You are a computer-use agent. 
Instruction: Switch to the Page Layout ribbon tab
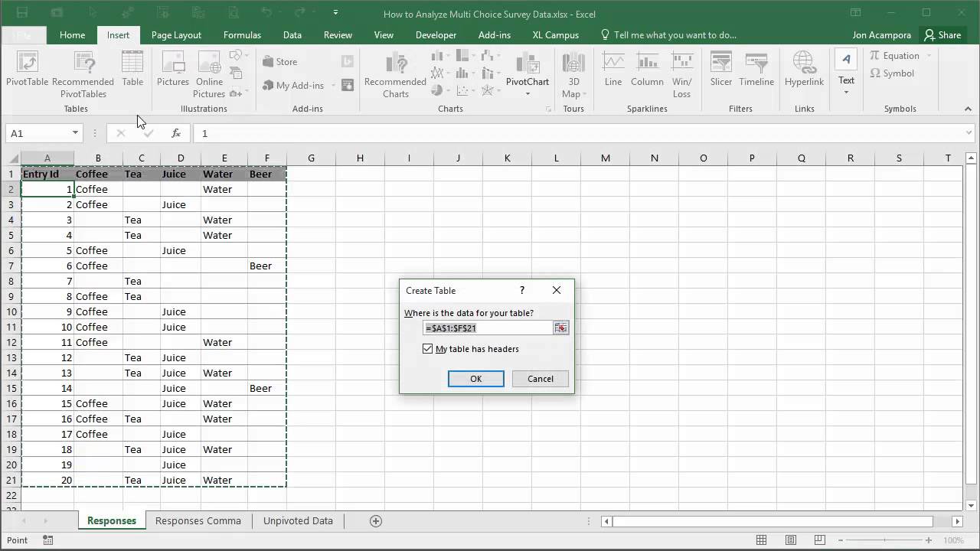click(176, 35)
